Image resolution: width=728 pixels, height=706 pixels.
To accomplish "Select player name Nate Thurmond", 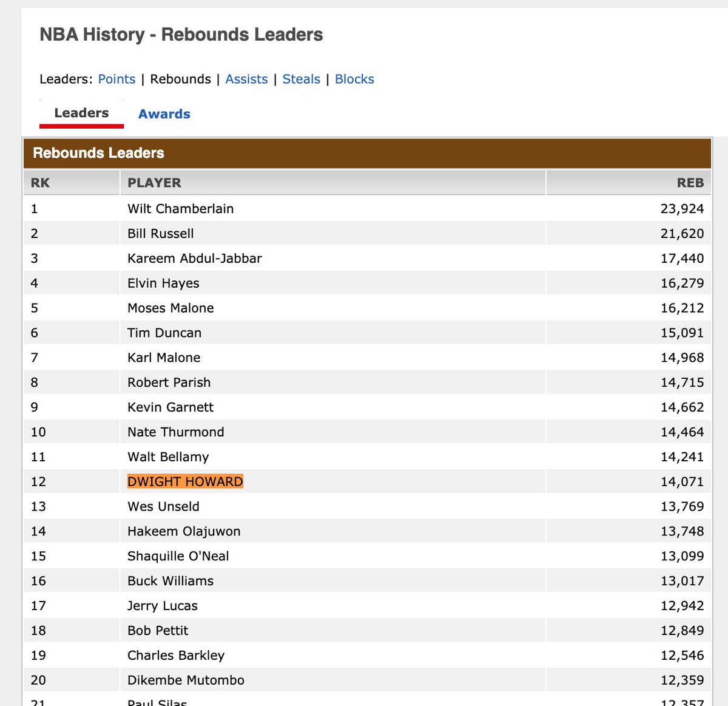I will [176, 432].
